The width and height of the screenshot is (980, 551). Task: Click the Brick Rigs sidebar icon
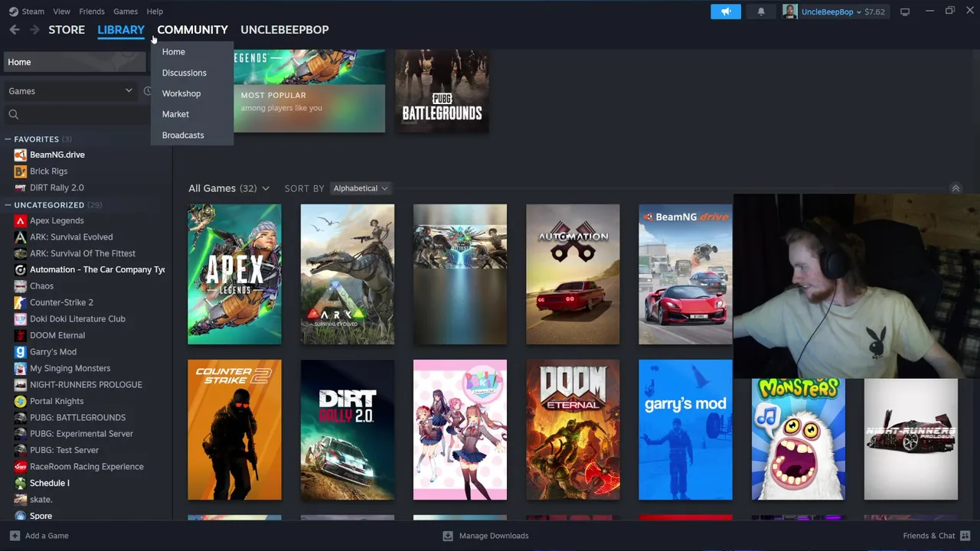(x=20, y=171)
